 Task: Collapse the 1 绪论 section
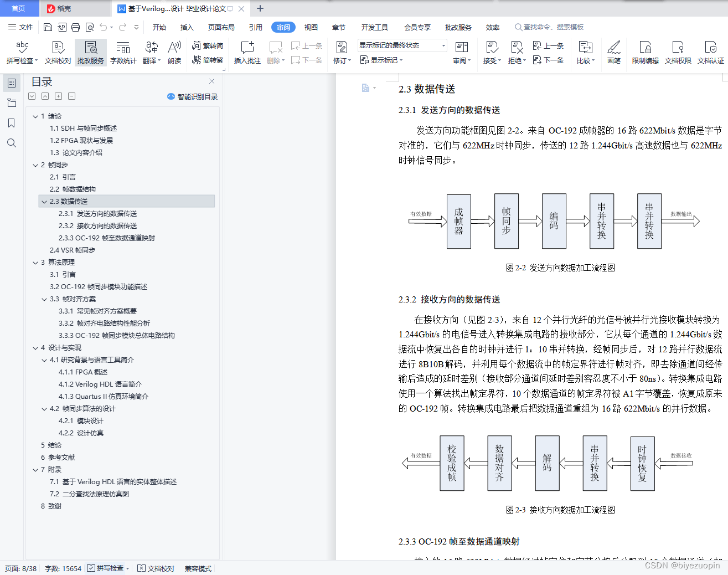(35, 116)
